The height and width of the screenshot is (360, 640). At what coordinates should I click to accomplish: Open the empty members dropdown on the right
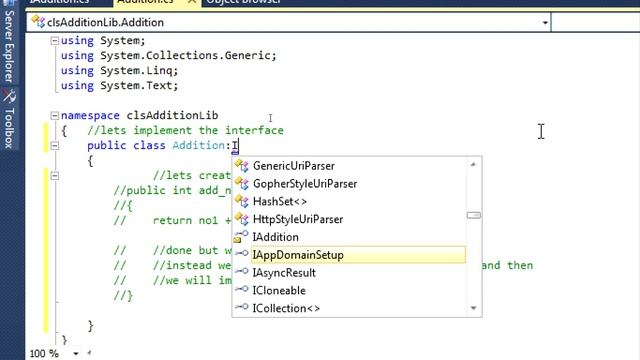(x=596, y=23)
